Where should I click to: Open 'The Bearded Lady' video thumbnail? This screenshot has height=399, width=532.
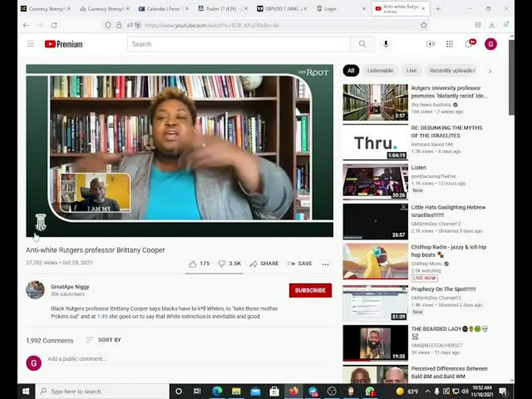pos(375,343)
